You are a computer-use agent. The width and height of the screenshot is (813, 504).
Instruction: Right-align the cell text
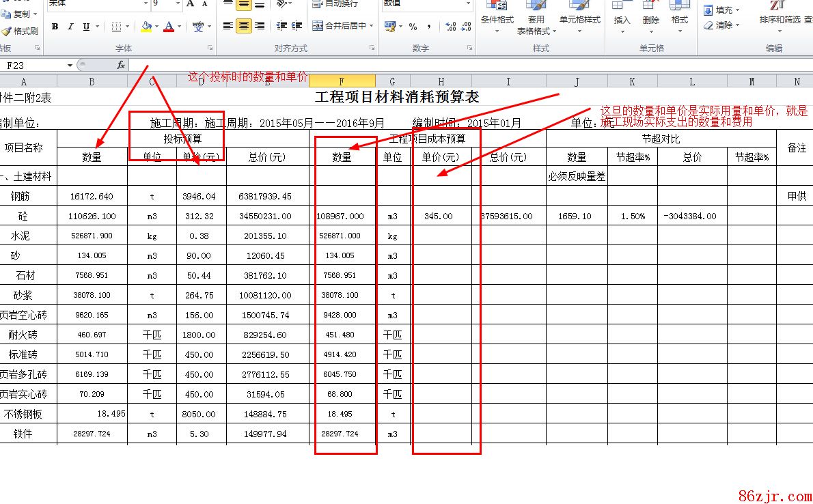[x=260, y=26]
